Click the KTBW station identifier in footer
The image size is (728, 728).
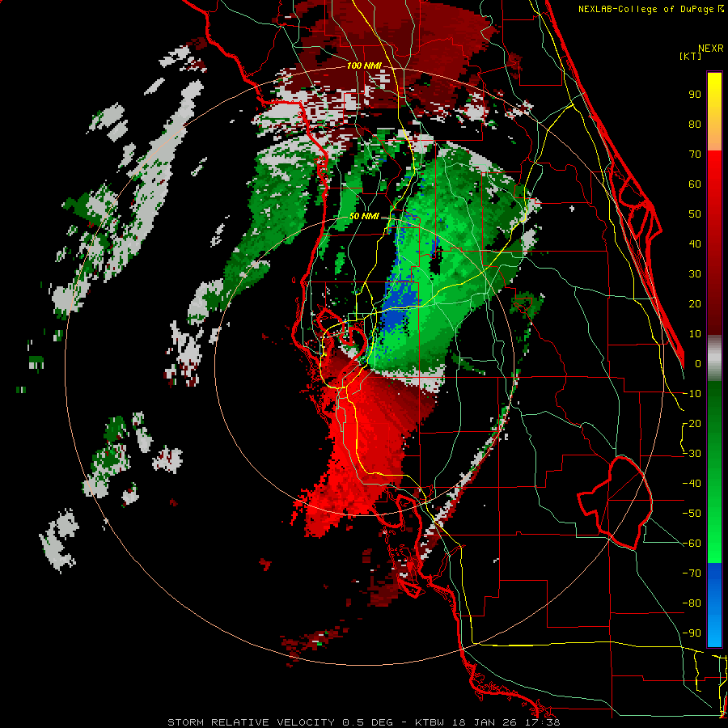(429, 722)
